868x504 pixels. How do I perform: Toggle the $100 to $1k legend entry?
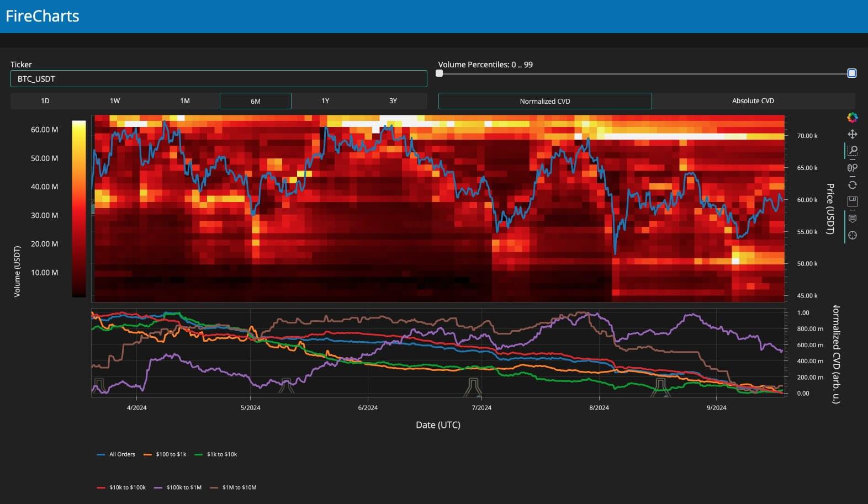pos(165,454)
